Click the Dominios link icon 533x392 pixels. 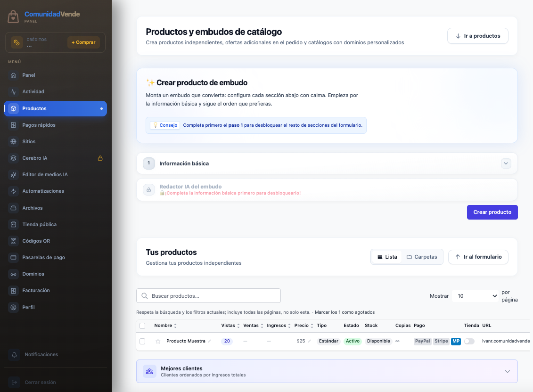point(13,274)
